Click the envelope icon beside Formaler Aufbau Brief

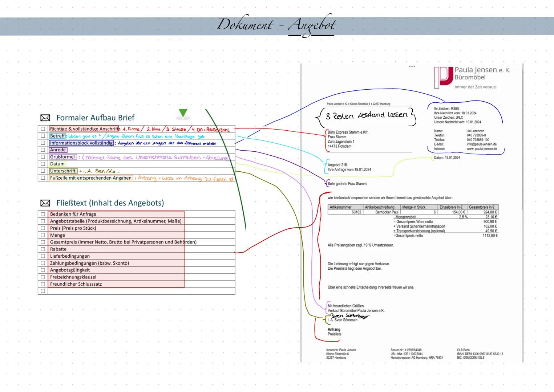[45, 118]
